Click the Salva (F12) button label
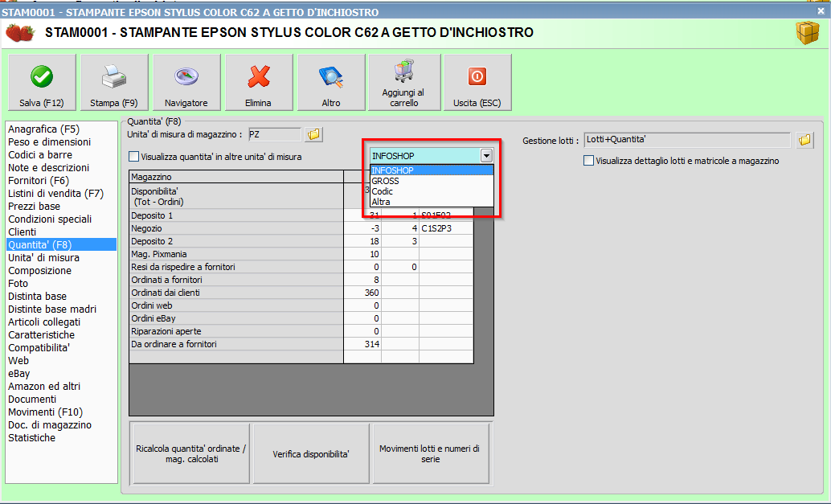The image size is (831, 504). point(41,103)
